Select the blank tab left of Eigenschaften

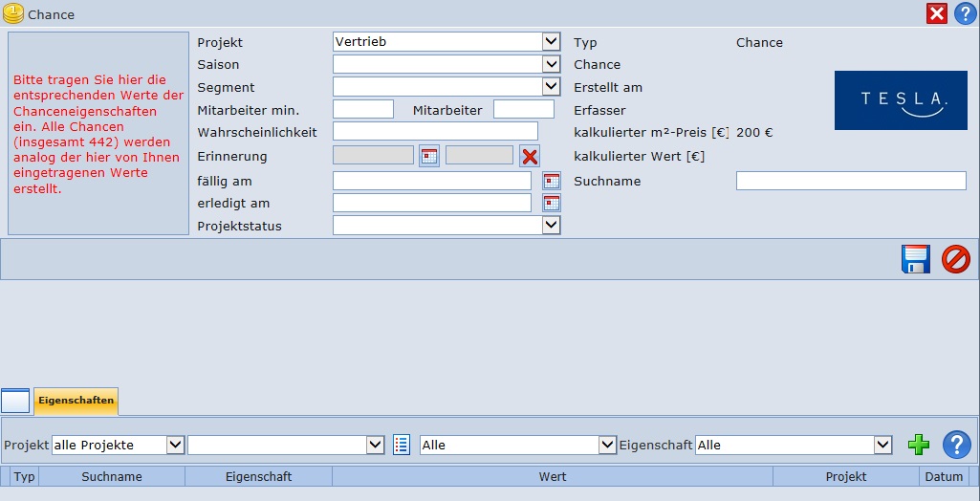tap(15, 402)
